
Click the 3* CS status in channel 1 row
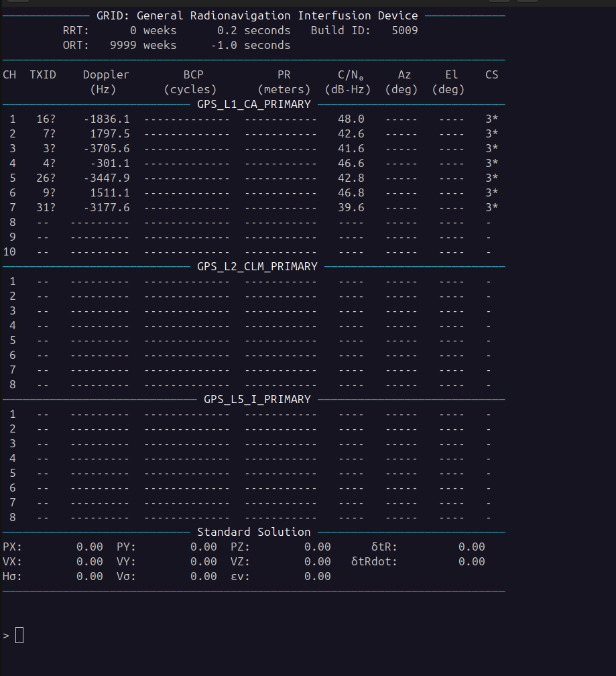(492, 119)
